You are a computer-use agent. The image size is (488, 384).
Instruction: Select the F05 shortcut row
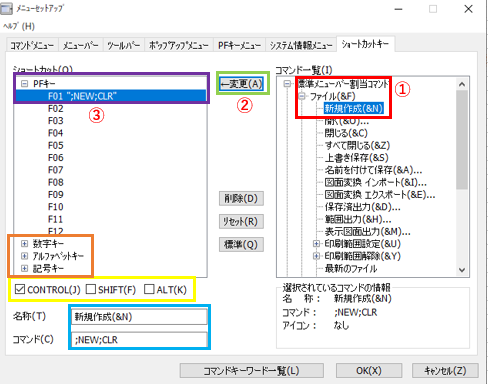[56, 146]
